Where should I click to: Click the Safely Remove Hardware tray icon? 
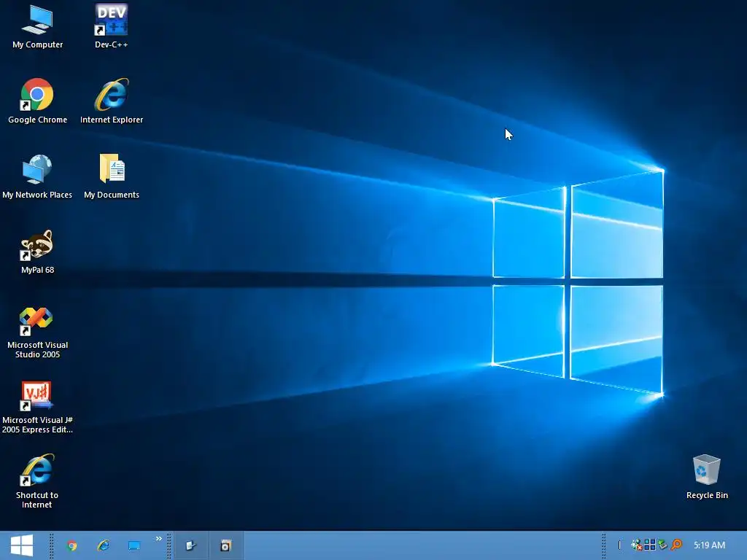(662, 544)
